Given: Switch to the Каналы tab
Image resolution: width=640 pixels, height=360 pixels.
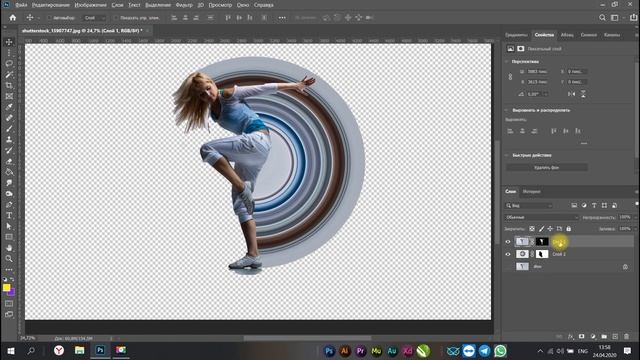Looking at the screenshot, I should coord(611,35).
